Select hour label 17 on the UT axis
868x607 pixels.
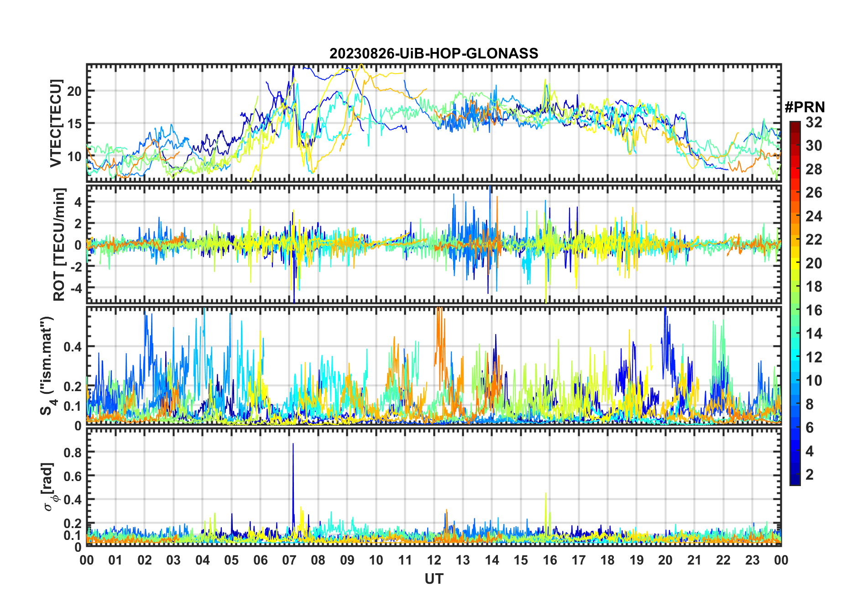click(x=579, y=560)
